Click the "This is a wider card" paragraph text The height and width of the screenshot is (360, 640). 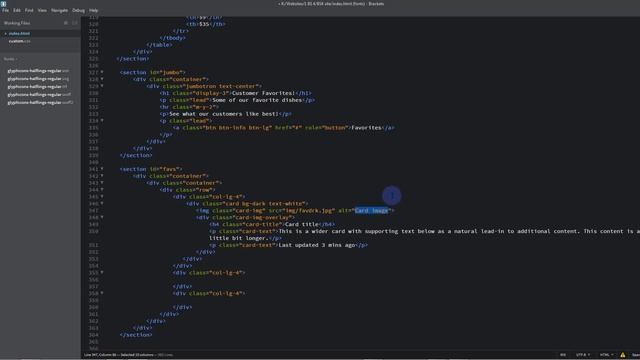(458, 231)
